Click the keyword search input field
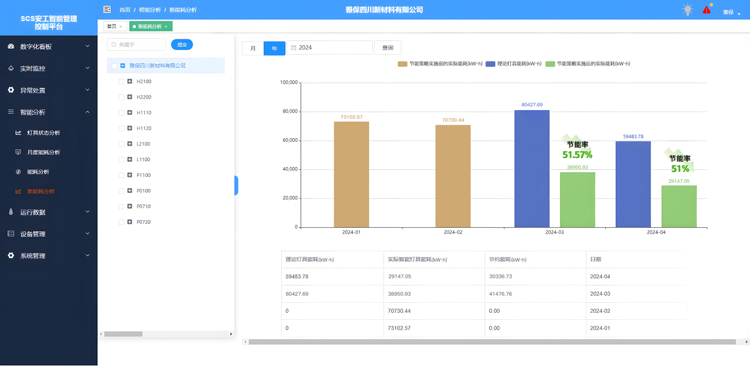This screenshot has height=369, width=750. tap(136, 45)
